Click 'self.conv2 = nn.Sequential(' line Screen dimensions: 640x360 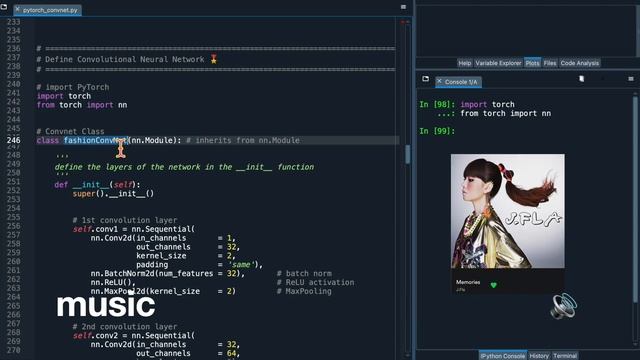tap(134, 336)
